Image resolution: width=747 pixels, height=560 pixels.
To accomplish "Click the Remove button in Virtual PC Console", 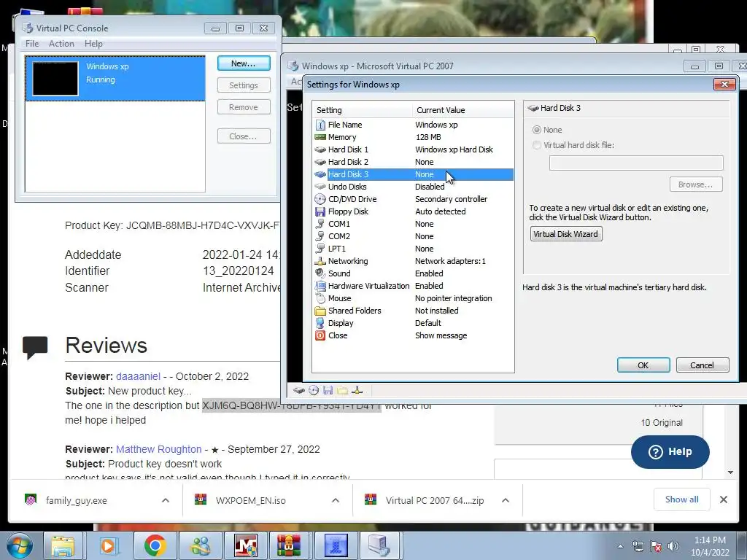I will coord(244,107).
